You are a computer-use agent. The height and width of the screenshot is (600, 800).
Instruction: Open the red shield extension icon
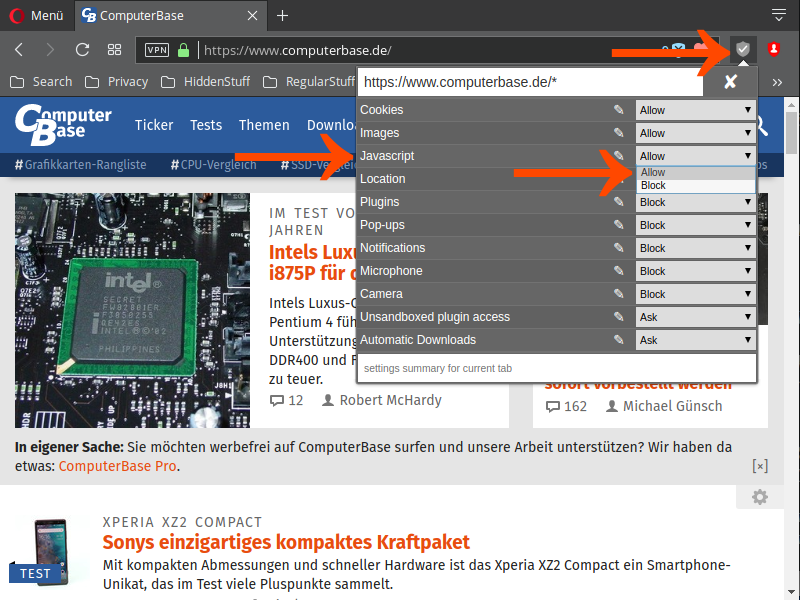[773, 49]
